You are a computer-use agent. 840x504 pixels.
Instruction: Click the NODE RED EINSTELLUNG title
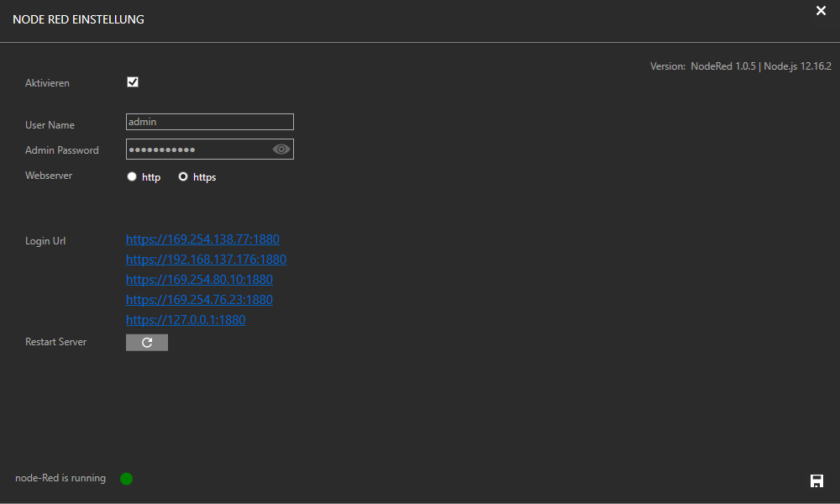(78, 19)
